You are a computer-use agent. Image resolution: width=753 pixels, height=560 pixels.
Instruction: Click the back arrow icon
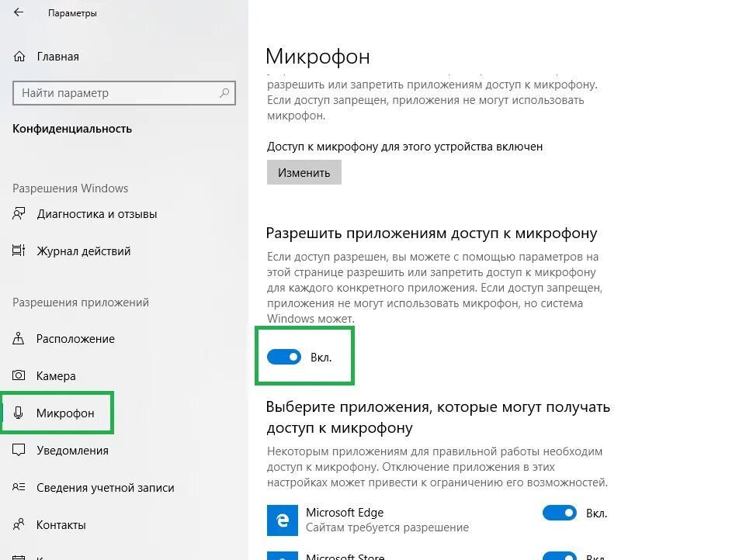(x=19, y=12)
